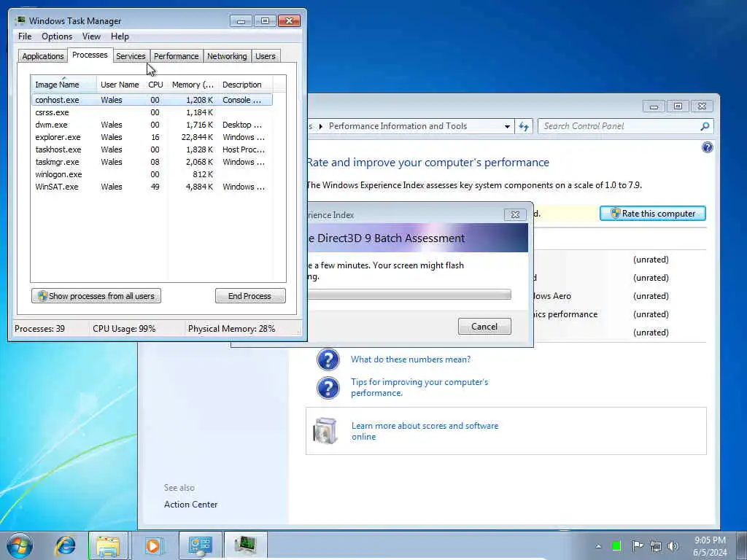
Task: Switch to the Services tab
Action: 131,56
